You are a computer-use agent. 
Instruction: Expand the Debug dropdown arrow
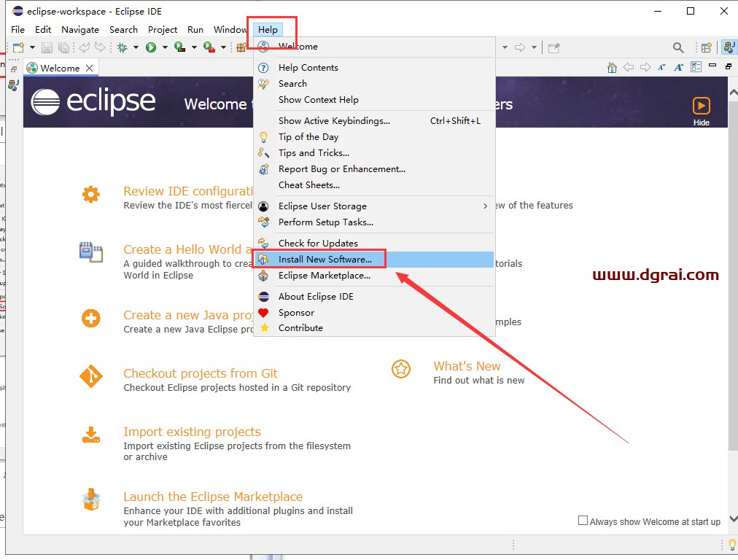tap(136, 47)
